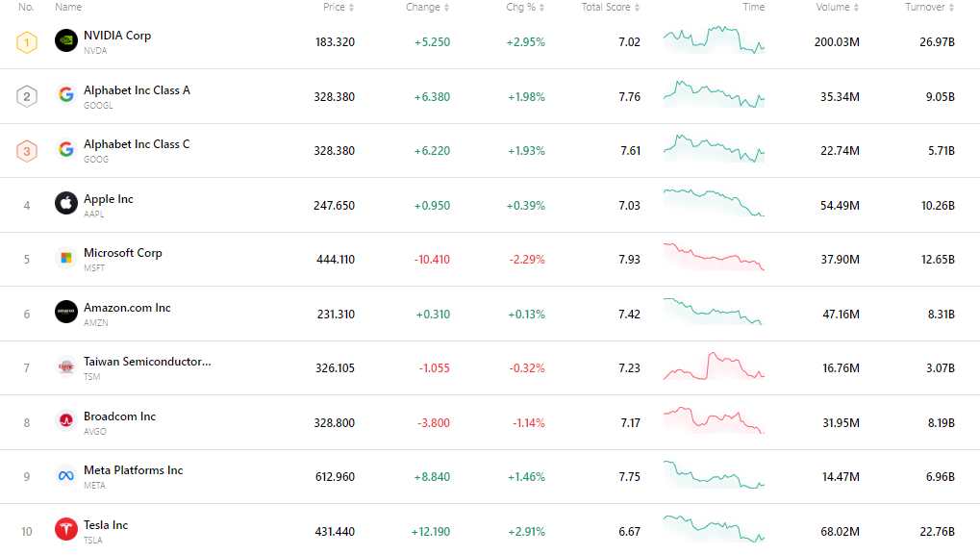Screen dimensions: 980x555
Task: Select the Amazon logo icon
Action: click(x=65, y=313)
